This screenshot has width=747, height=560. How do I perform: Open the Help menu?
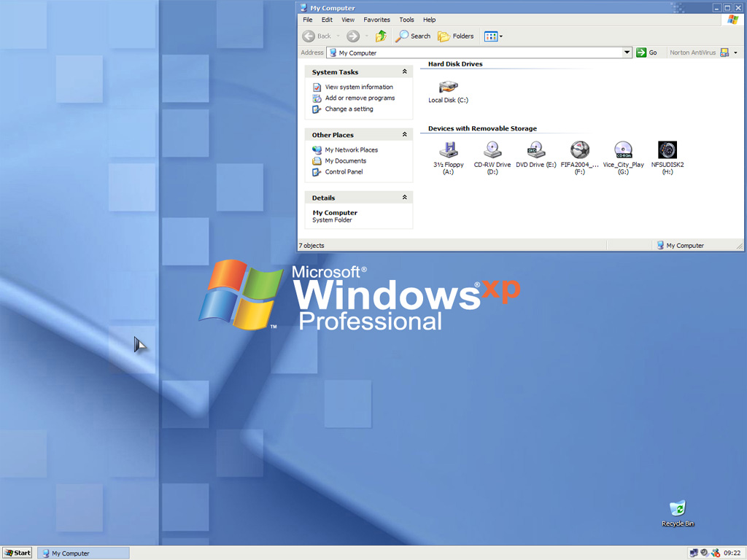[x=429, y=20]
